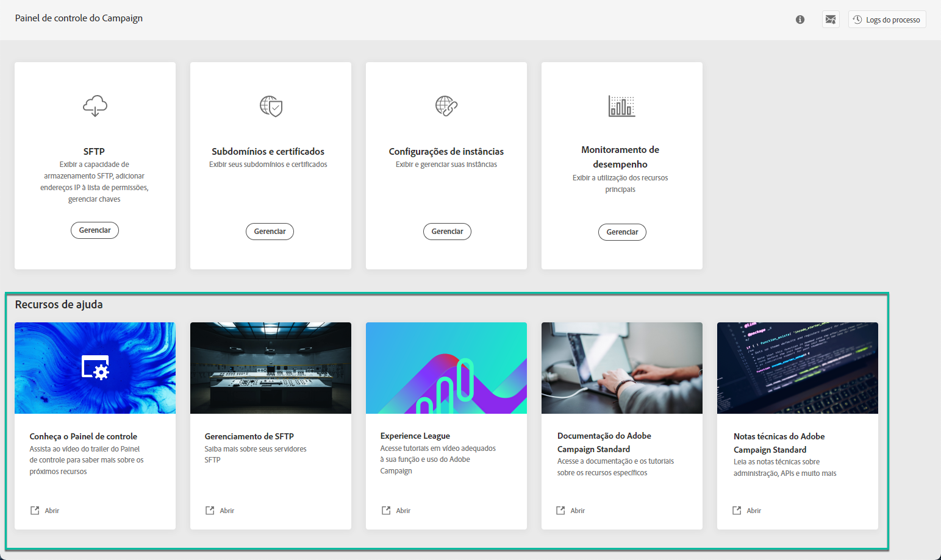
Task: Open the Experience League thumbnail image
Action: 446,368
